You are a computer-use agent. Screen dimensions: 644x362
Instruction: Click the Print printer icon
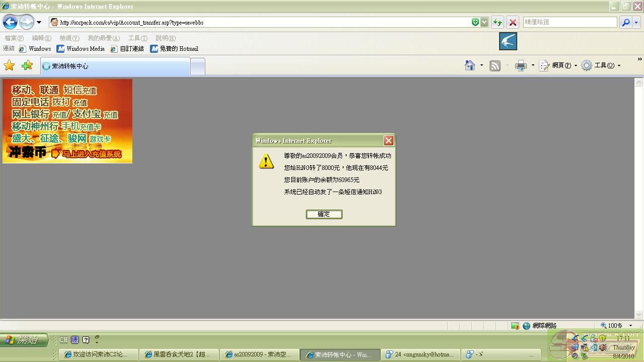[x=521, y=65]
